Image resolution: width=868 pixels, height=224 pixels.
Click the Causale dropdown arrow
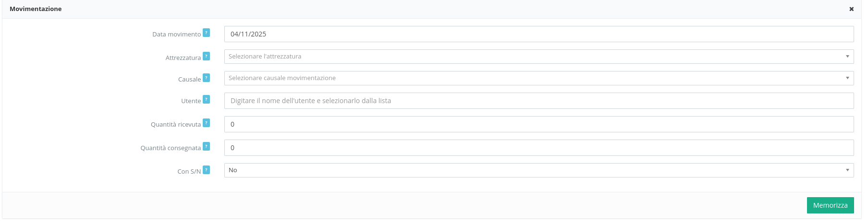847,78
